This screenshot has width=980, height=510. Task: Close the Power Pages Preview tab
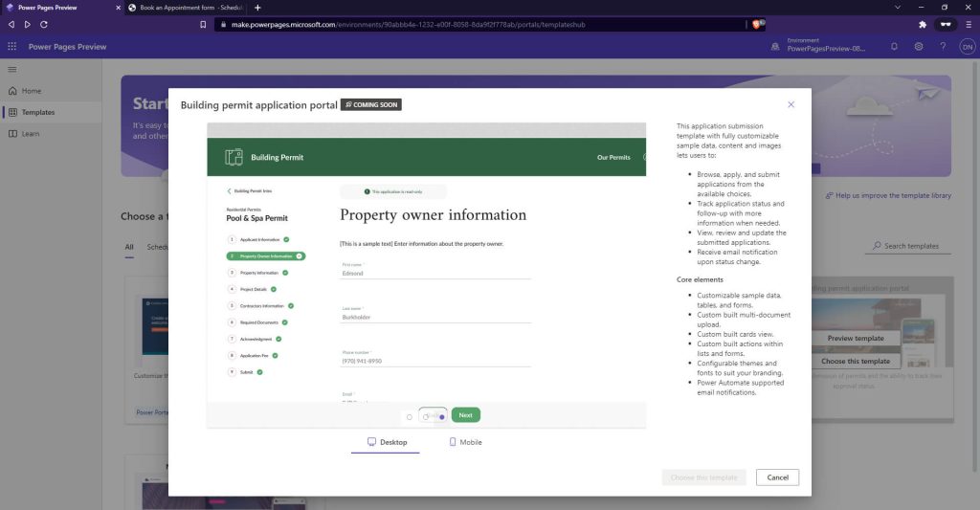pos(118,8)
